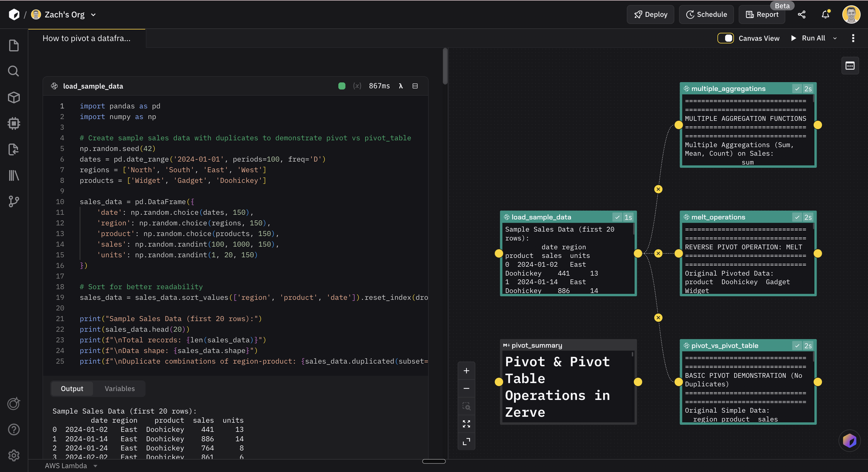Click output port of pivot_vs_pivot_table node
Viewport: 868px width, 472px height.
(818, 382)
